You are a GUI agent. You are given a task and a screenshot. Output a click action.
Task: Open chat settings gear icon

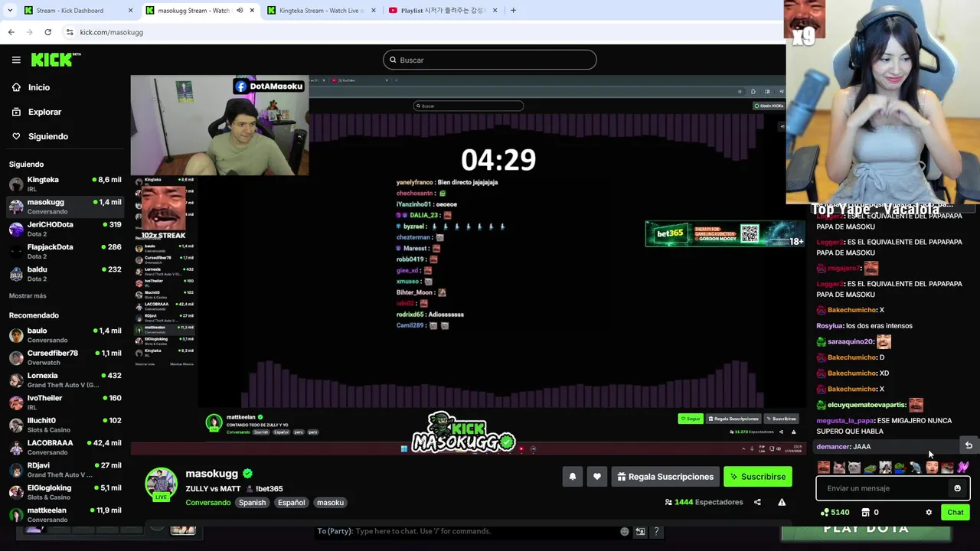929,513
